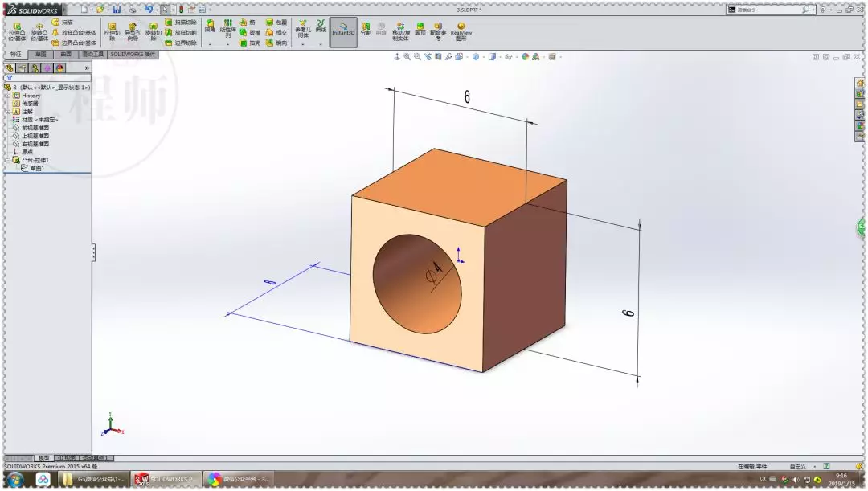Viewport: 868px width, 491px height.
Task: Switch to the Features (特征) tab
Action: click(15, 55)
